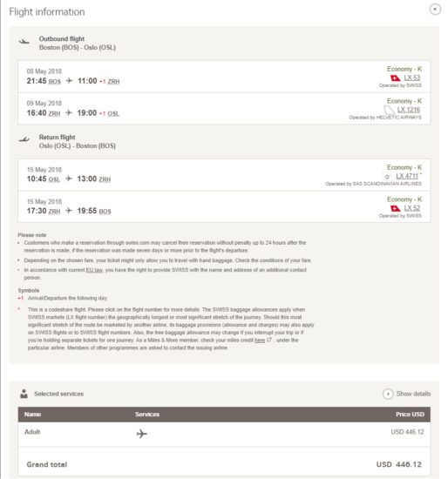Click the SWISS logo beside LX 52
This screenshot has height=479, width=448.
coord(396,208)
